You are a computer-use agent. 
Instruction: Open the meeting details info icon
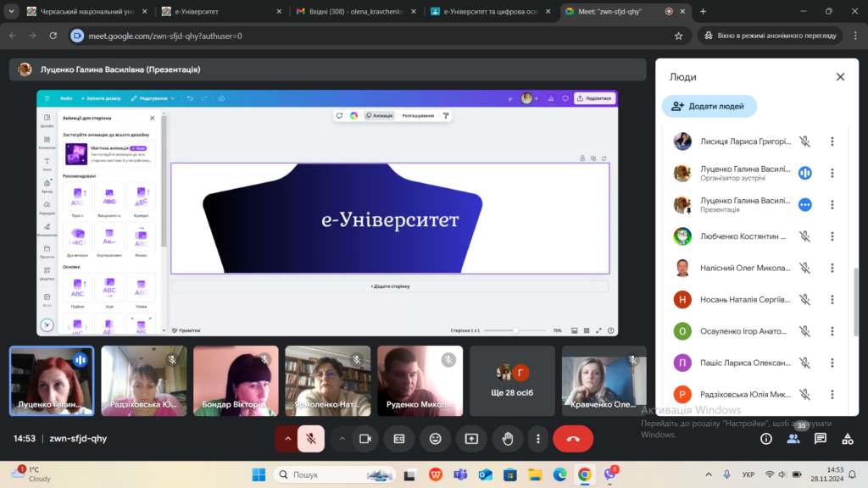766,439
